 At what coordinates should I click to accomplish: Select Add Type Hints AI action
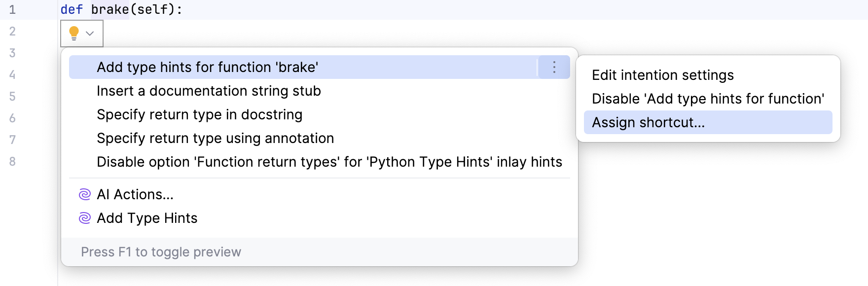pos(147,218)
